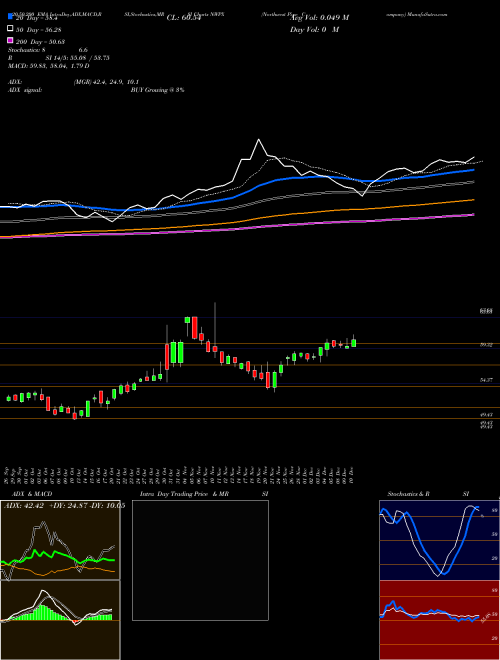Click the magenta 200 Day legend swatch

point(10,41)
